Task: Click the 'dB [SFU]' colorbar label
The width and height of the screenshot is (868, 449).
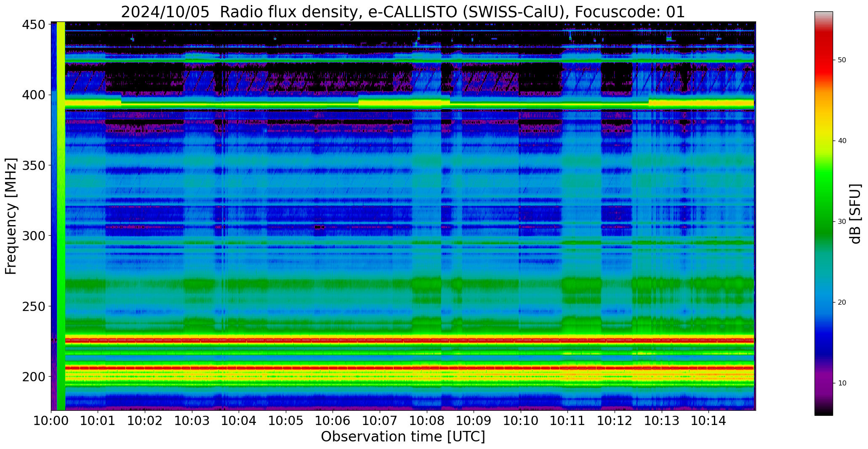Action: (x=855, y=214)
